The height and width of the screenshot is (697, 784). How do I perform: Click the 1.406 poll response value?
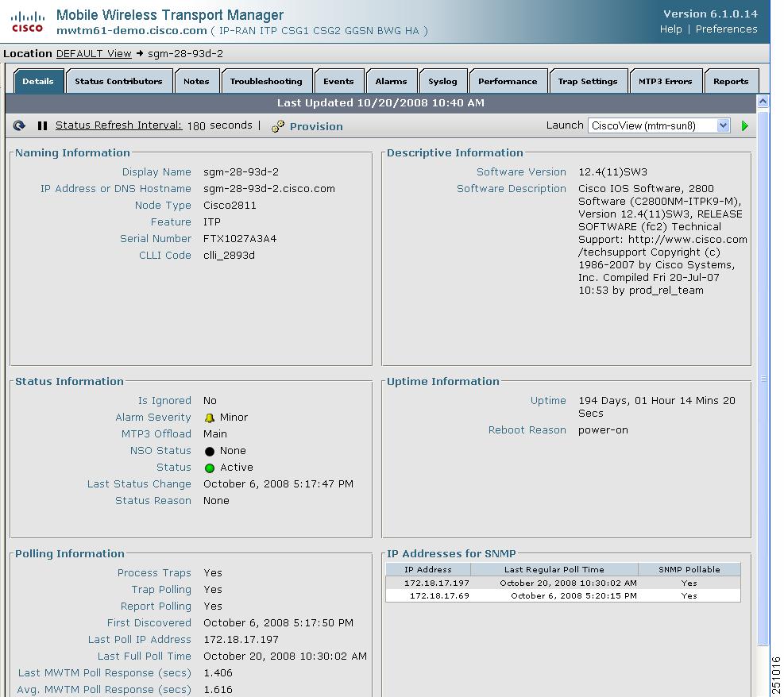click(x=218, y=673)
